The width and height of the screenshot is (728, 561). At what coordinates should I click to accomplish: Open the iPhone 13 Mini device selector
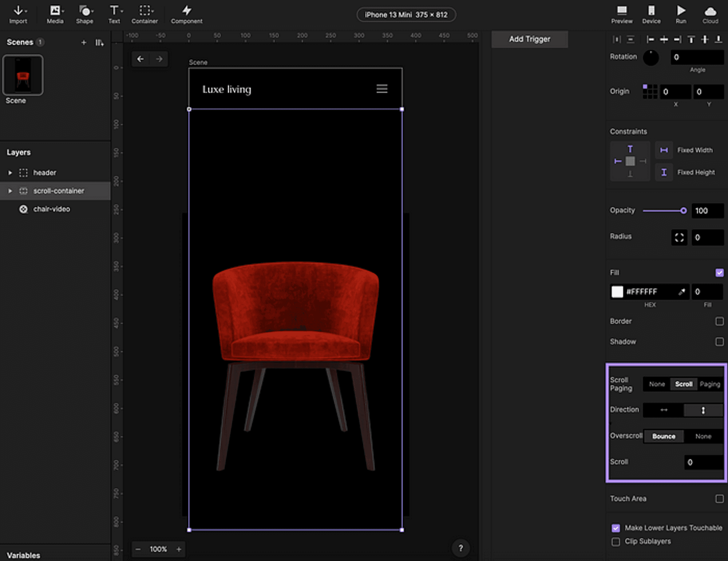tap(406, 15)
